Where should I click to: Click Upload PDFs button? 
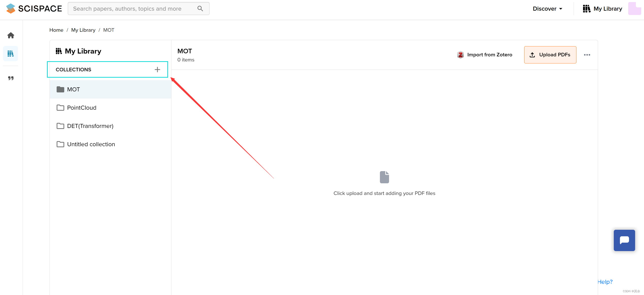coord(550,55)
